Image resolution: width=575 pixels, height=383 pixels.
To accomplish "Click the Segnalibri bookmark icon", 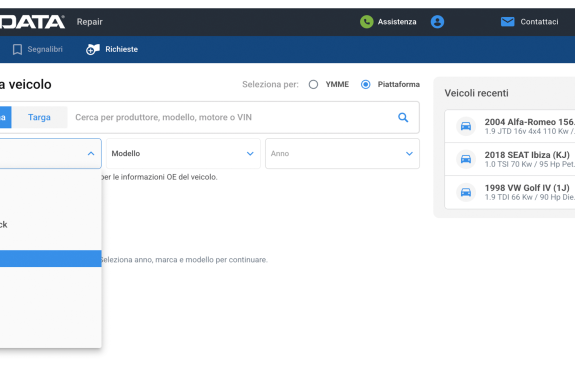I will (x=17, y=50).
